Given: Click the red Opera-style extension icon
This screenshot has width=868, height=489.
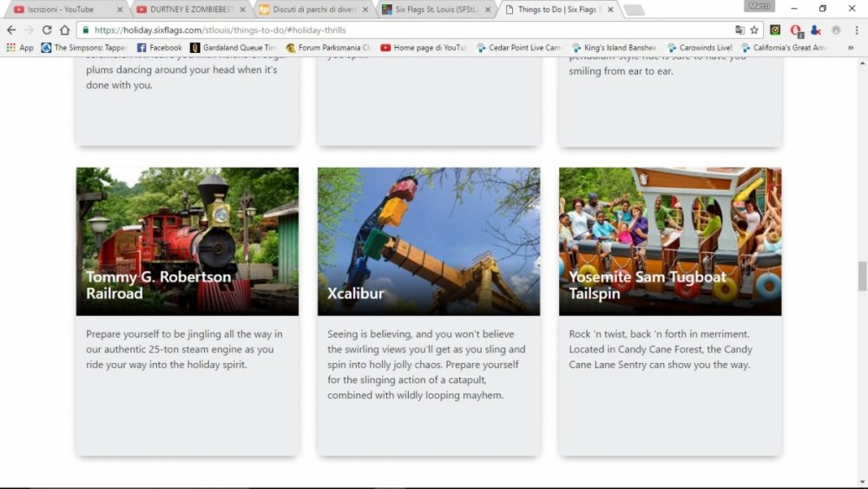Looking at the screenshot, I should click(x=795, y=30).
